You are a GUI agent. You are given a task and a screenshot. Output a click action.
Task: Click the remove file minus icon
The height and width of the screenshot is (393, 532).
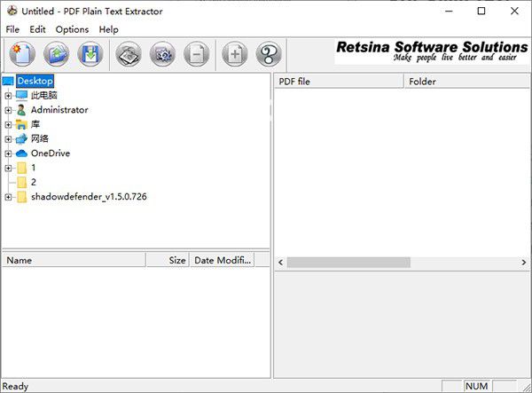pyautogui.click(x=197, y=54)
